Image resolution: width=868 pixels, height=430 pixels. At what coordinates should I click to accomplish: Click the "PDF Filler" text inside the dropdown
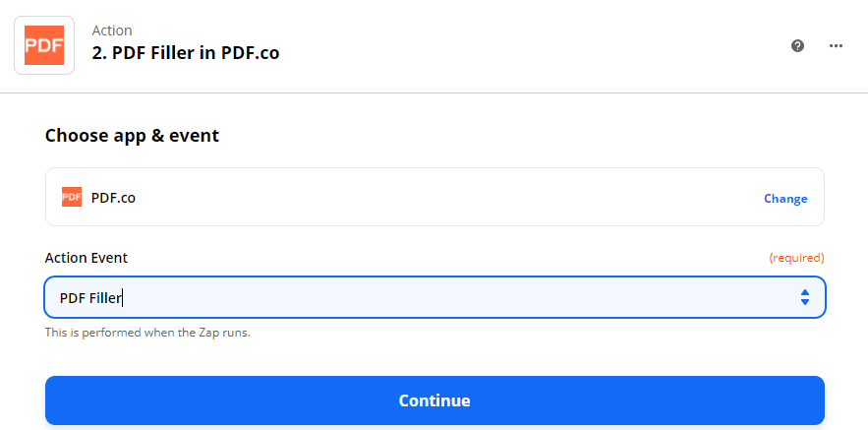[x=90, y=297]
